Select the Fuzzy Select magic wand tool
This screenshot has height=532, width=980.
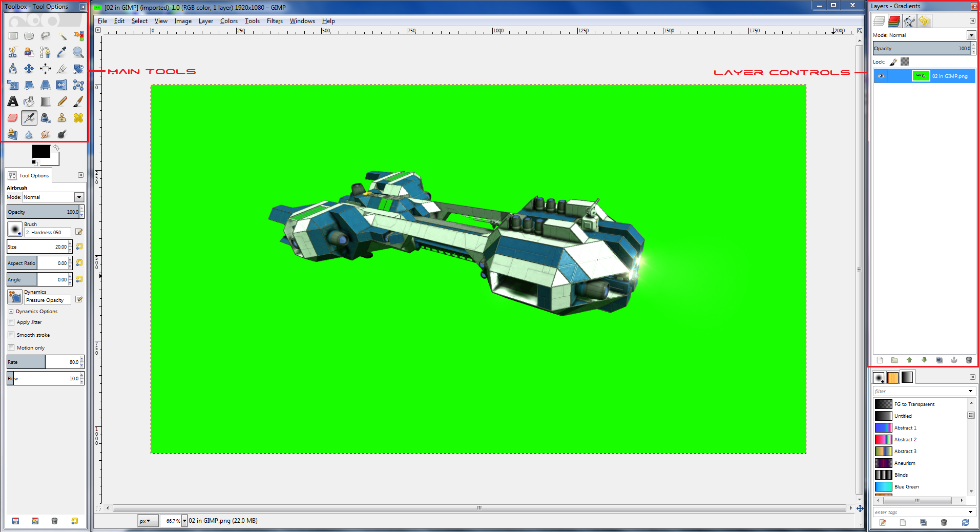click(x=62, y=36)
